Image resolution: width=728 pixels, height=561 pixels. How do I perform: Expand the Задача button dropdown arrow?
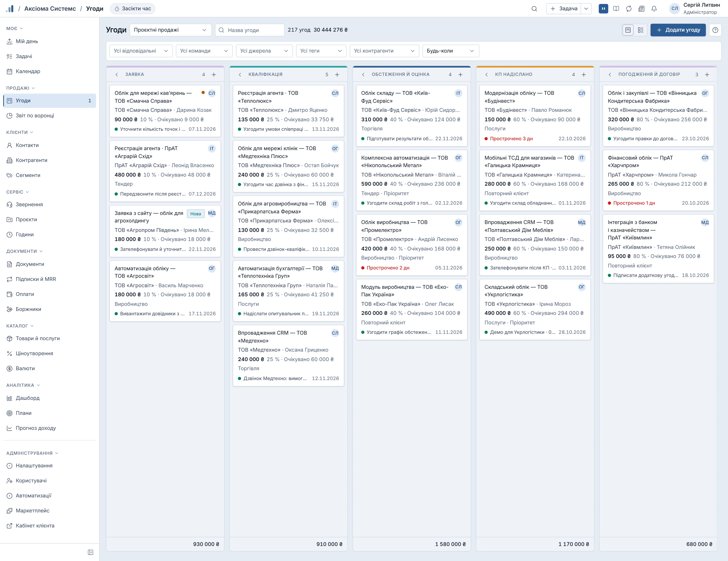(586, 9)
